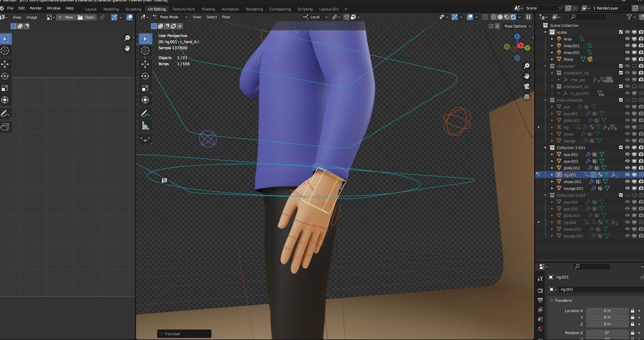Pause viewport render preview
This screenshot has width=644, height=340.
[x=528, y=17]
